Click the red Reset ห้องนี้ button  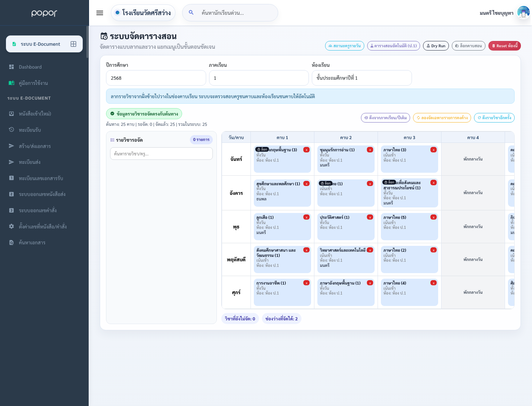click(505, 46)
